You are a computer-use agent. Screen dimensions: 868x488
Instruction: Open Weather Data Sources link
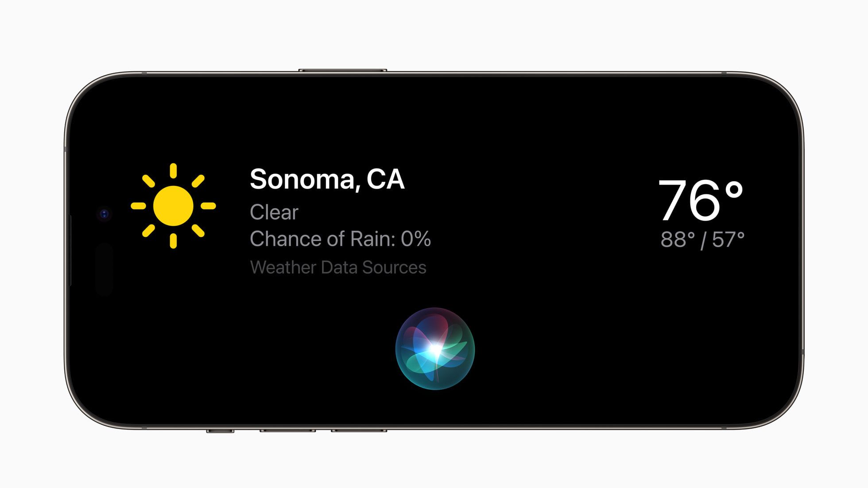pyautogui.click(x=338, y=266)
